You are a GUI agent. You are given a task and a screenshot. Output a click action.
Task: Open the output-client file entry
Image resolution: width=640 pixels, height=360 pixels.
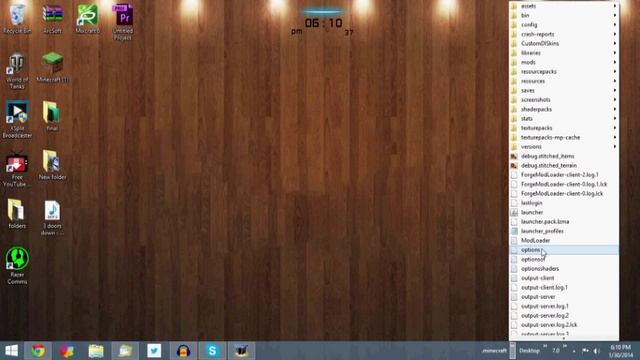(x=564, y=278)
